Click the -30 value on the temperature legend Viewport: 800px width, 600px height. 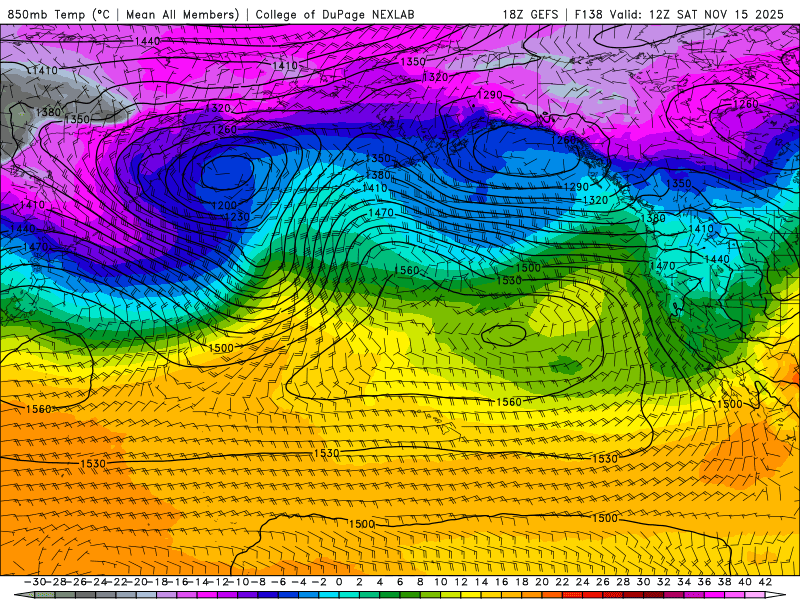[35, 582]
